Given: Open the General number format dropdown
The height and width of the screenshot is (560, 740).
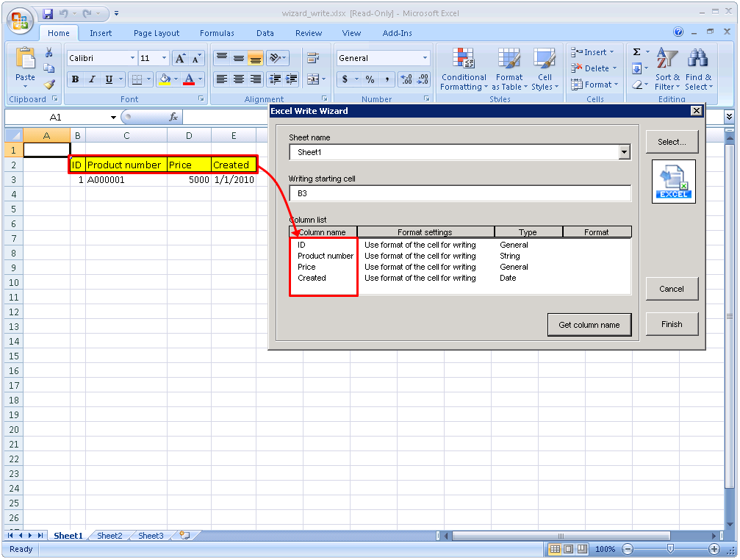Looking at the screenshot, I should (x=424, y=57).
